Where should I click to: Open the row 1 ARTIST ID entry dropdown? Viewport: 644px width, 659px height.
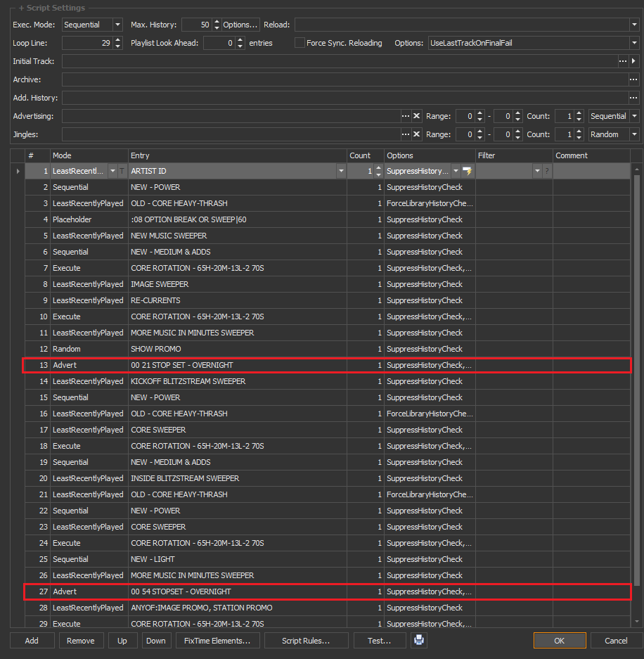(x=341, y=171)
